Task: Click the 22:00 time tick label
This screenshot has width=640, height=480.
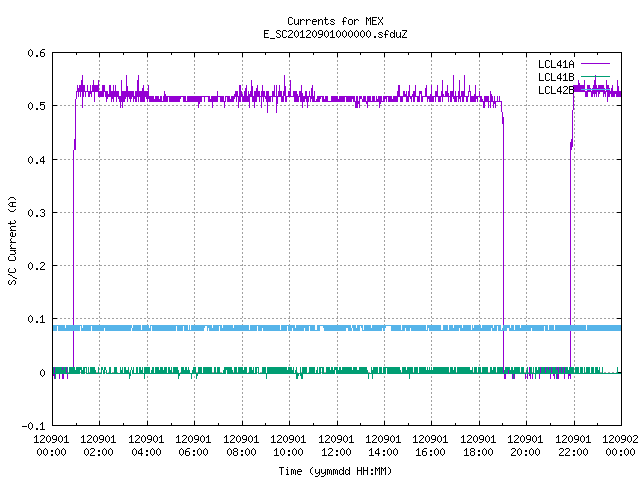Action: (573, 452)
